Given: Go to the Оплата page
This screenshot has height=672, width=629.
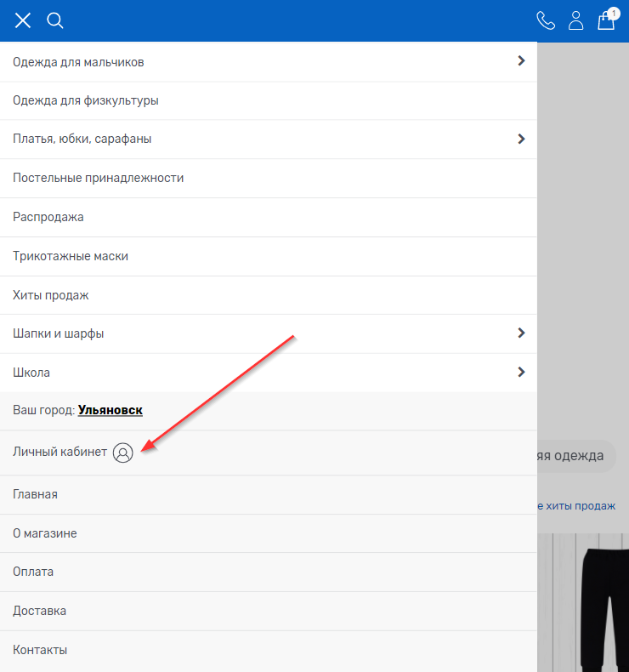Looking at the screenshot, I should [33, 572].
